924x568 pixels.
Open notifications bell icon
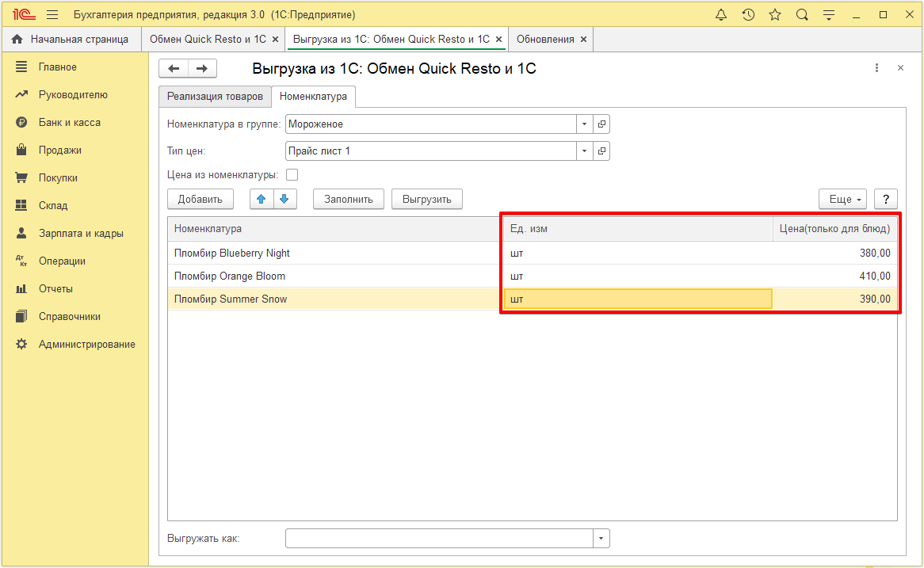click(720, 15)
